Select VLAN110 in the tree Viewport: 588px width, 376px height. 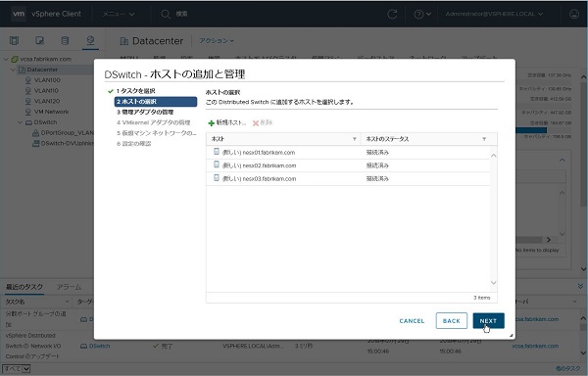pos(46,90)
